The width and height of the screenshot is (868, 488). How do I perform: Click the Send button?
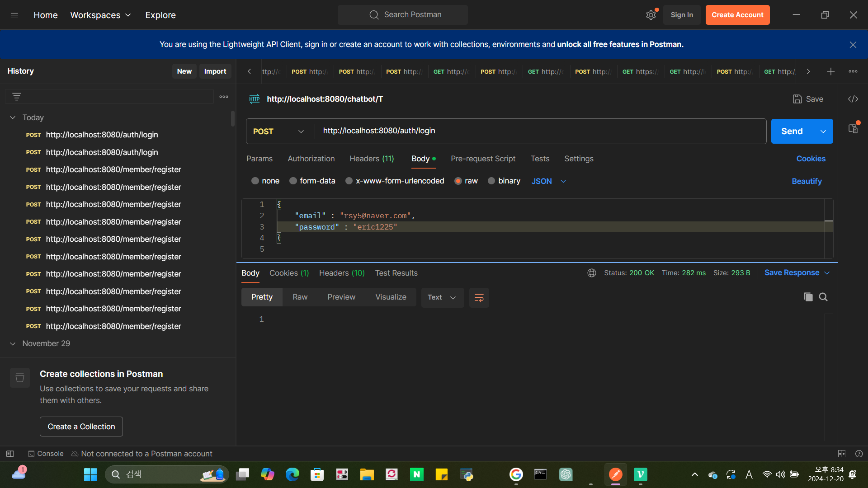(x=792, y=131)
